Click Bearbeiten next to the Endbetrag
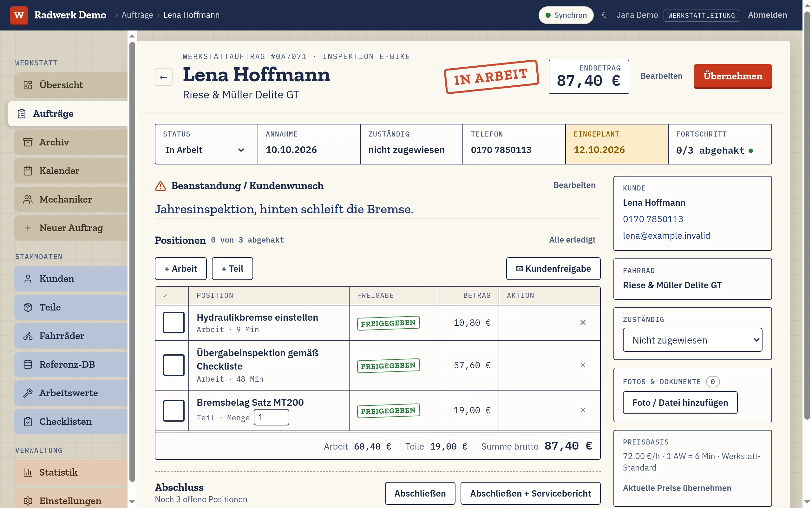Screen dimensions: 812x508 click(661, 76)
